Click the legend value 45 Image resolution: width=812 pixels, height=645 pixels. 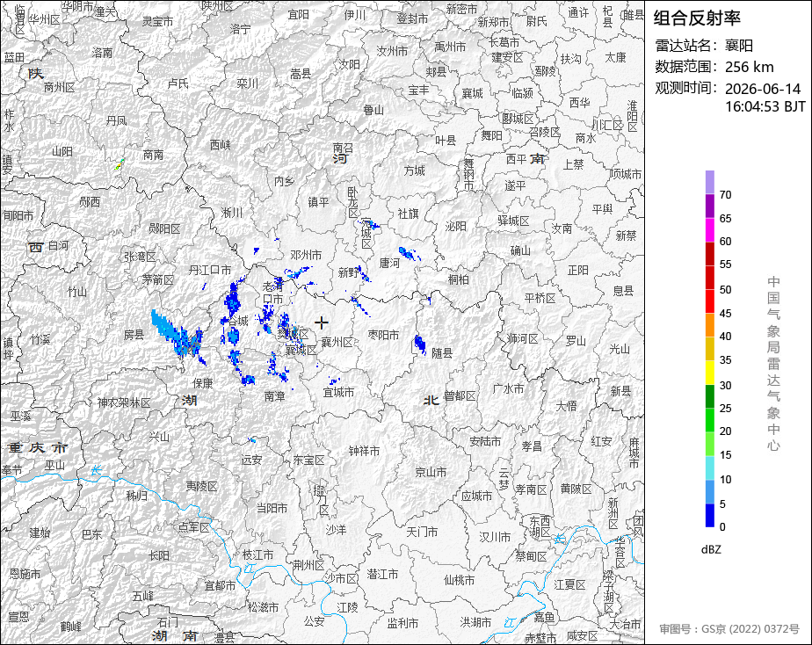pyautogui.click(x=726, y=313)
